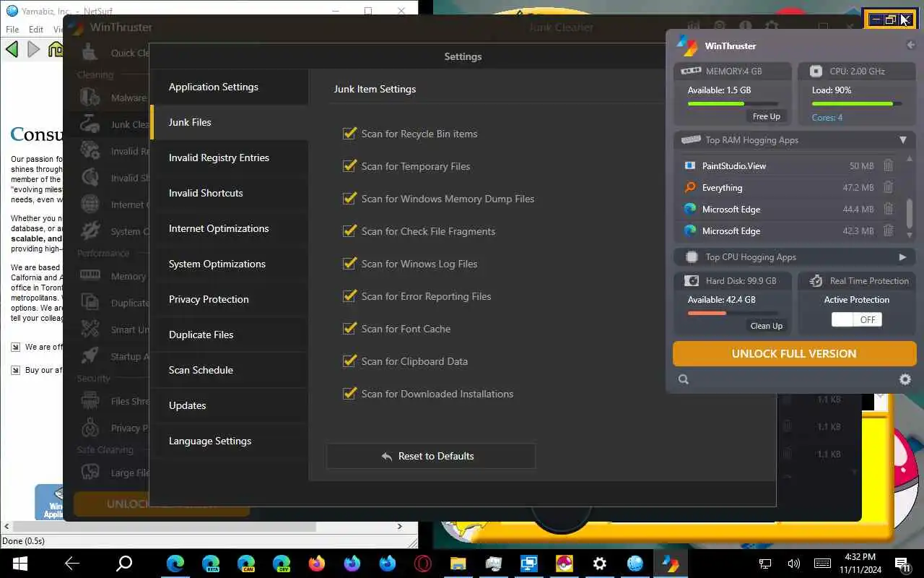Toggle Scan for Windows Memory Dump Files
Viewport: 924px width, 578px height.
pyautogui.click(x=350, y=198)
